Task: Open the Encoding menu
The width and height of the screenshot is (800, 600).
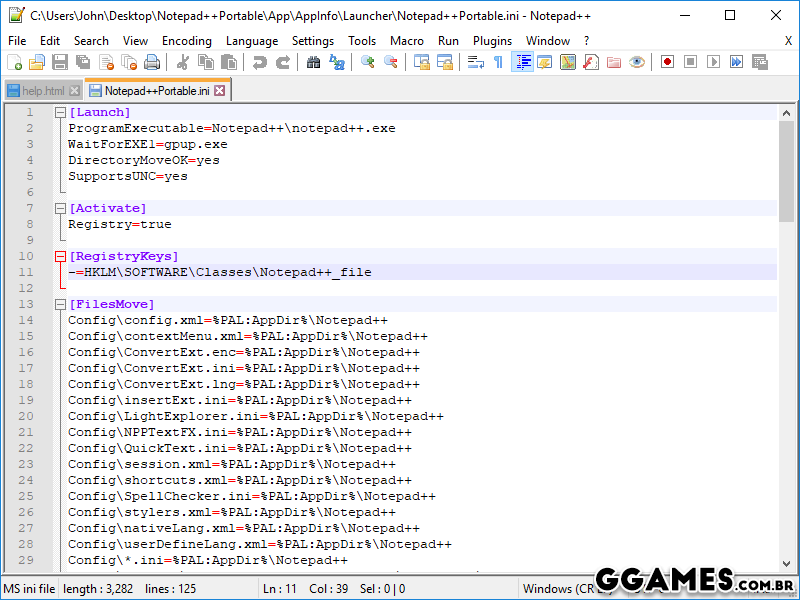Action: (186, 41)
